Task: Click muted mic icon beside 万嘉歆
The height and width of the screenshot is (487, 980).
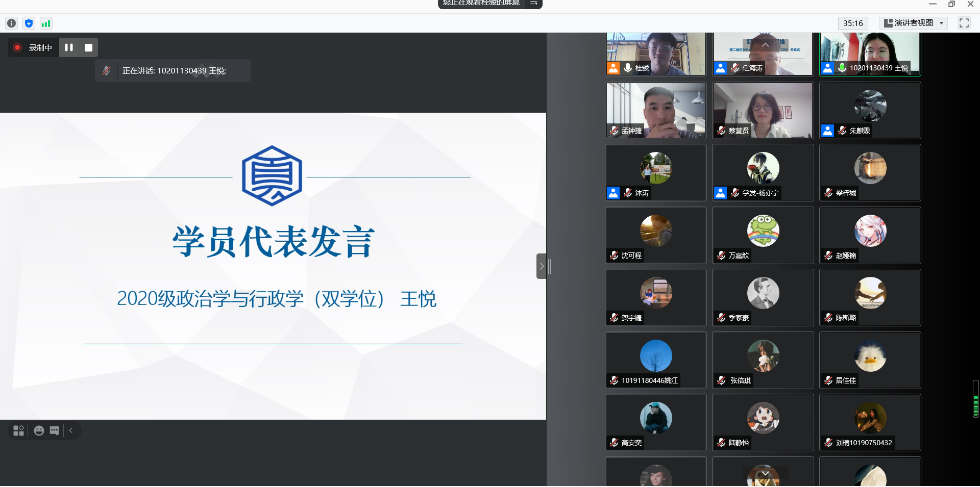Action: click(721, 255)
